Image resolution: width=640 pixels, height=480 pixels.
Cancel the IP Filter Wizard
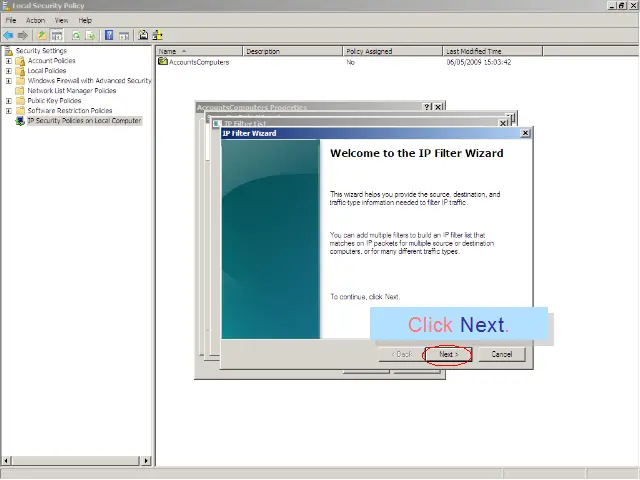click(x=501, y=354)
